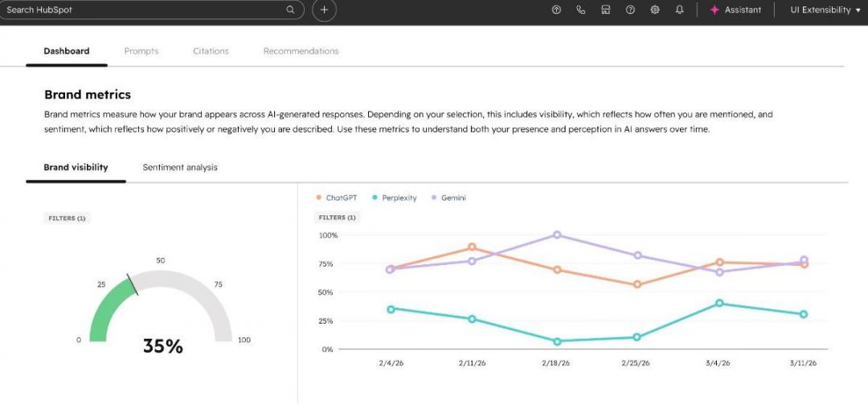Click the gauge's 100 end label
This screenshot has width=868, height=416.
click(244, 341)
